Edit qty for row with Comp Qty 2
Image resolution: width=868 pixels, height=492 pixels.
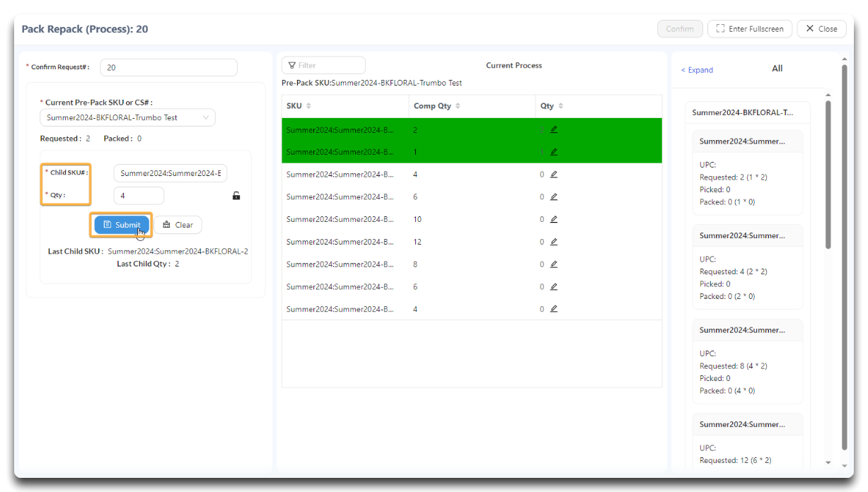point(554,129)
